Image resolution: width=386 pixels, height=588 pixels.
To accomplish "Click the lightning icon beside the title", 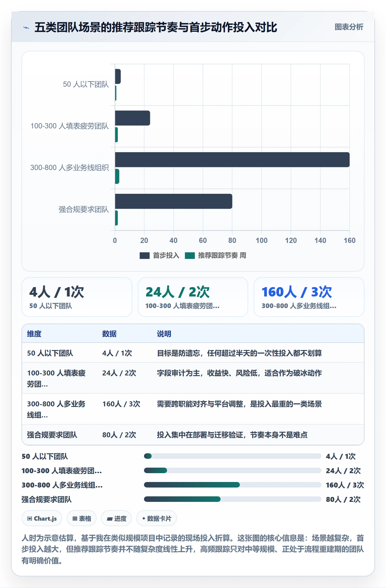I will pyautogui.click(x=26, y=28).
